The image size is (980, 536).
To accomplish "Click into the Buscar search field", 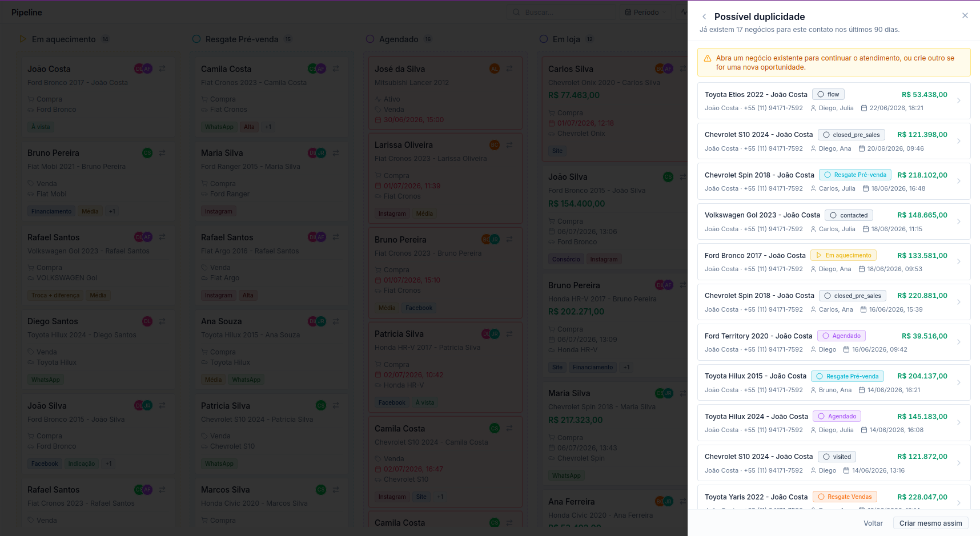I will coord(562,12).
